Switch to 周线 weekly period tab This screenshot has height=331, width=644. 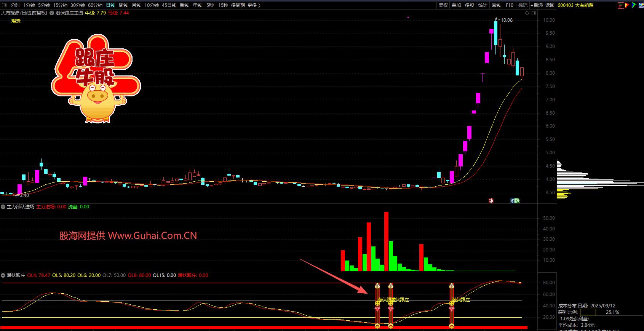point(123,5)
